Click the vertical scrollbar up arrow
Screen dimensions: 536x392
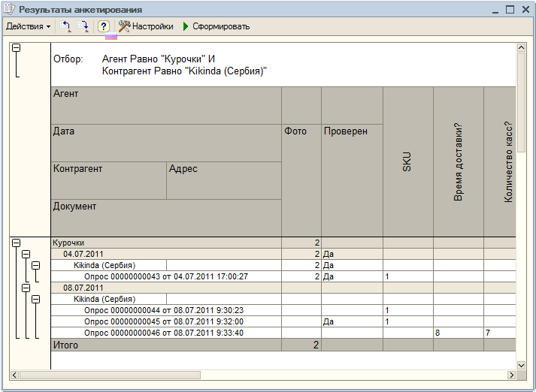tap(521, 47)
